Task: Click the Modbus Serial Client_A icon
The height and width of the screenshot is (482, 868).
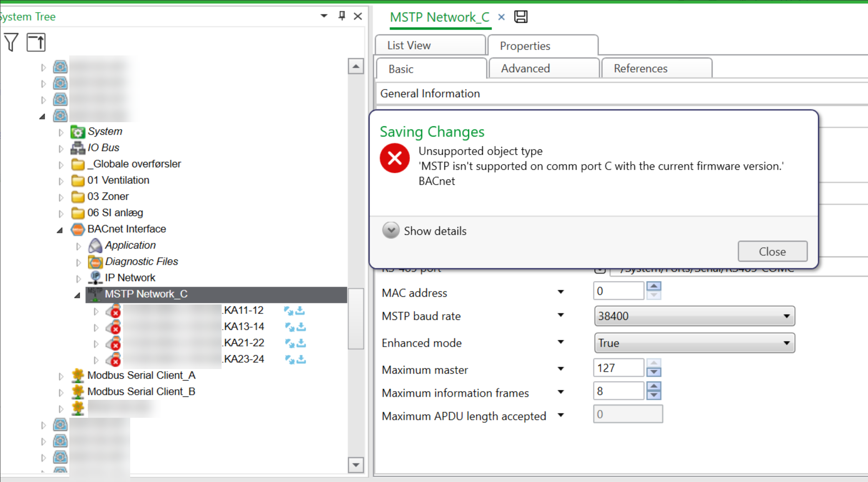Action: 78,376
